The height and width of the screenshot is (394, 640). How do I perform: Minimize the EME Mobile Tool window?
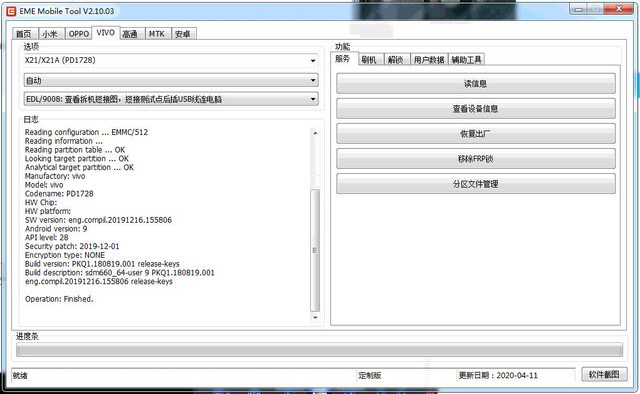pos(579,9)
